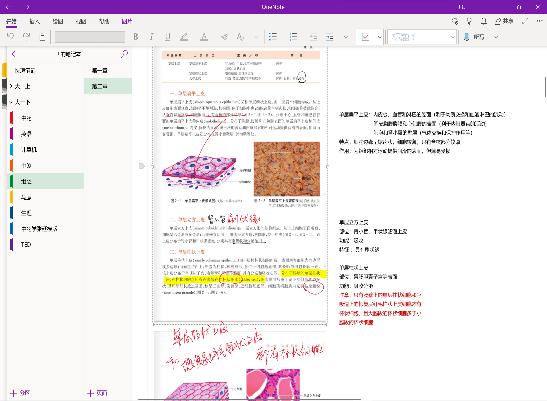
Task: Toggle bold formatting
Action: coord(136,37)
